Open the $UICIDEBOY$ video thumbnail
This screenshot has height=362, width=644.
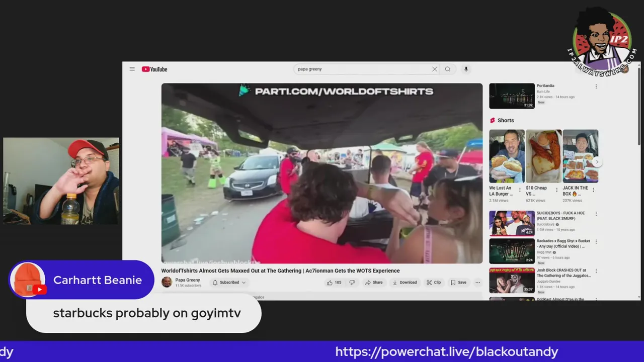pyautogui.click(x=512, y=223)
